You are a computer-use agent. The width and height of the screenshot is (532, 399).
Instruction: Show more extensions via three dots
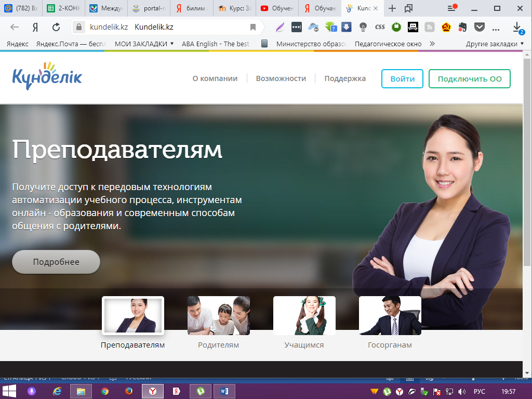(x=496, y=29)
